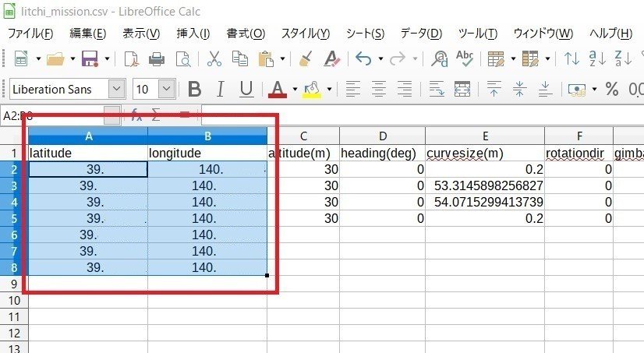Click the Paste clipboard icon
Viewport: 644px width, 353px height.
[x=266, y=58]
